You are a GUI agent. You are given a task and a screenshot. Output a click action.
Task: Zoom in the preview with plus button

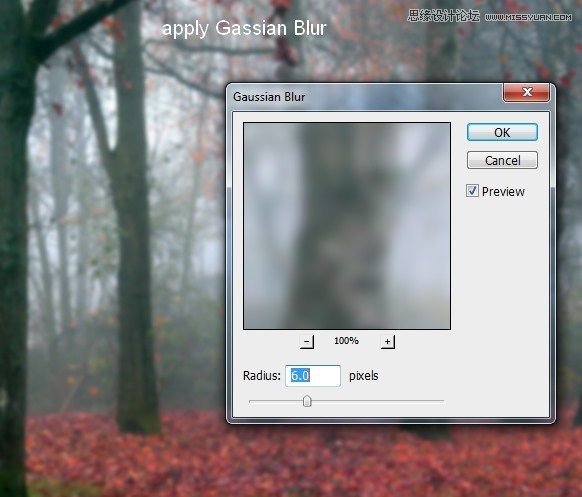[388, 341]
